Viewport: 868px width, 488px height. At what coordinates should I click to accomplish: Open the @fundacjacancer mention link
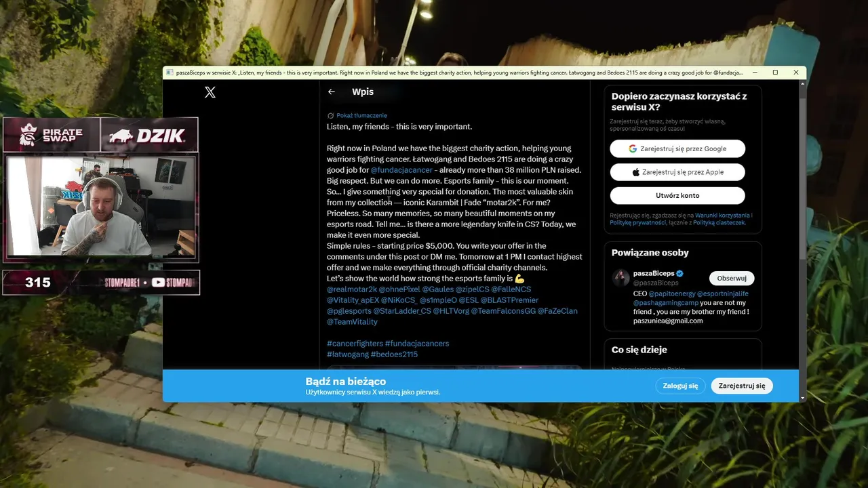pyautogui.click(x=401, y=170)
